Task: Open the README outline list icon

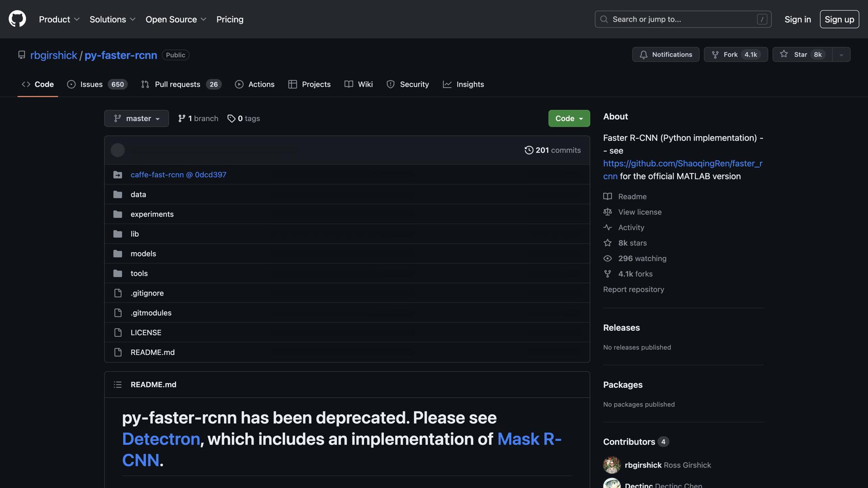Action: [118, 385]
